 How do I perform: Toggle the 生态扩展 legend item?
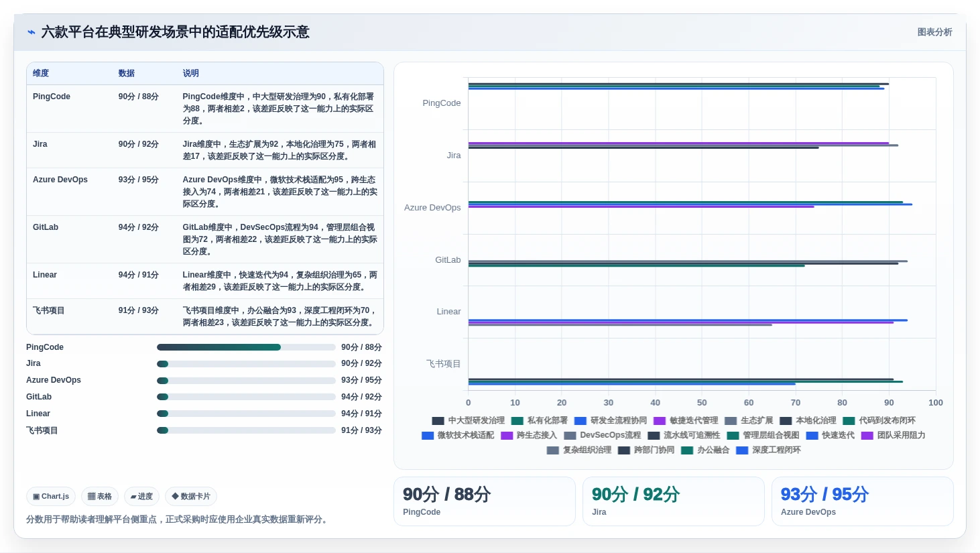click(749, 421)
